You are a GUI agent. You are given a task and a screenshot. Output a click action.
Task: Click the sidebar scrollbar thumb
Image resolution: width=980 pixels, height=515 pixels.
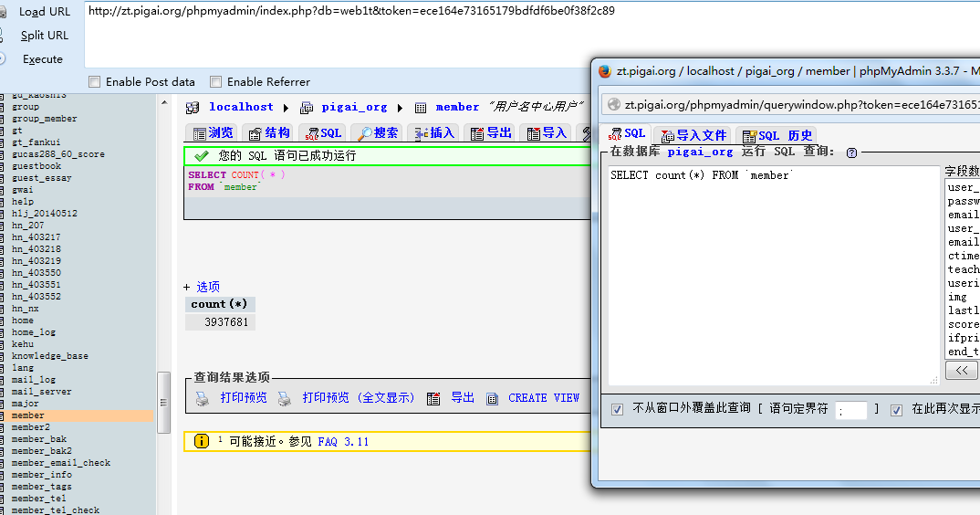[163, 403]
